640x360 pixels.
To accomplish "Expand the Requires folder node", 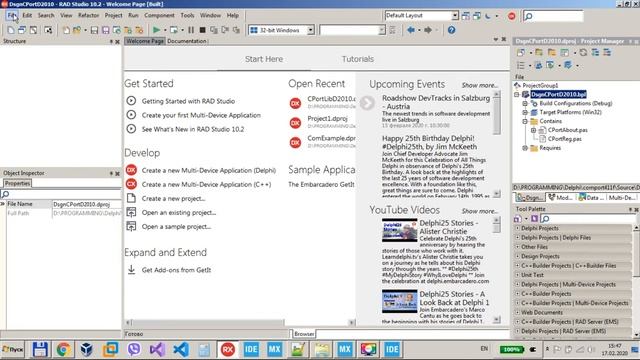I will click(x=525, y=148).
